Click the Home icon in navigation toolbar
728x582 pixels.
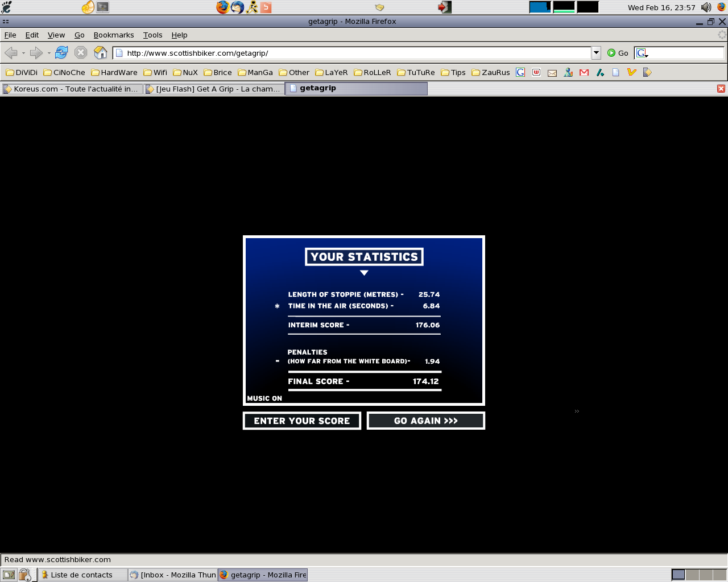100,53
